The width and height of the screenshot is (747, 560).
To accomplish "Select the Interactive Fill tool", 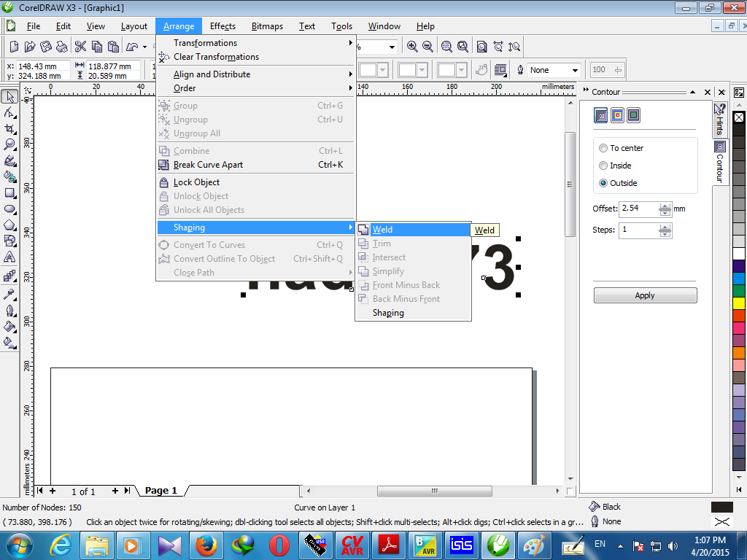I will (x=9, y=343).
